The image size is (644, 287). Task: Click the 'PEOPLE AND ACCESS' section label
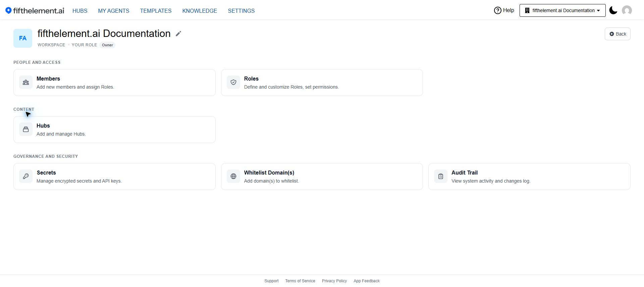point(37,62)
